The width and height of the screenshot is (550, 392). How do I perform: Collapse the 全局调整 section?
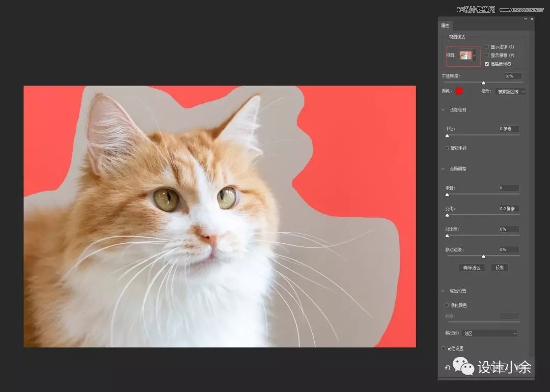[443, 169]
